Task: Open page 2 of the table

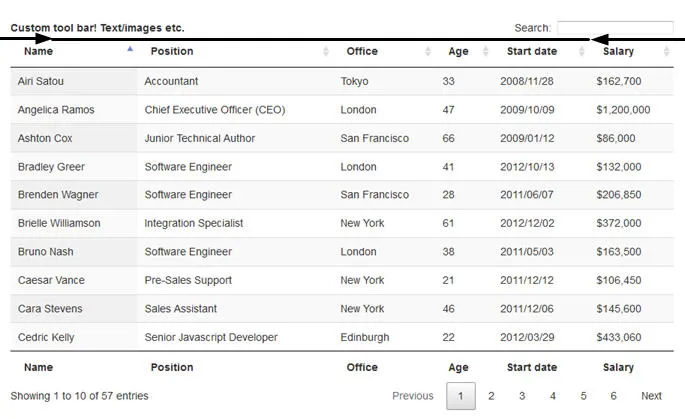Action: pyautogui.click(x=491, y=396)
